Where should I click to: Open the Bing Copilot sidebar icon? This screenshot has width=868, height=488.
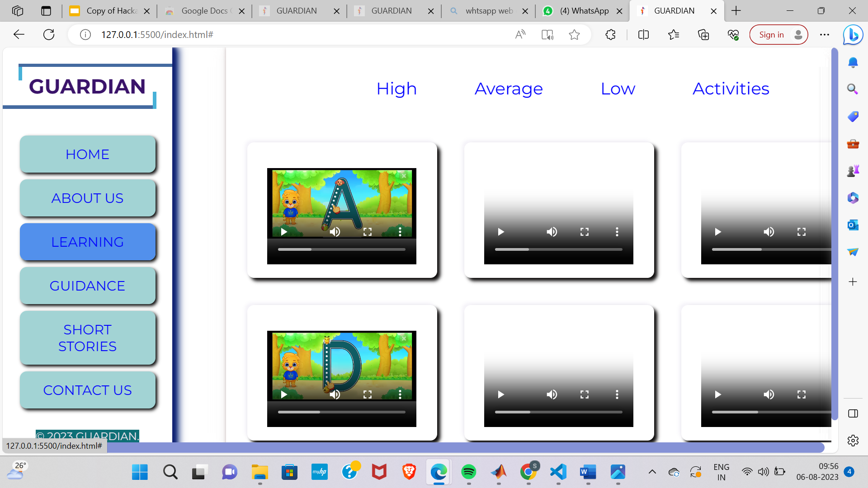coord(853,35)
